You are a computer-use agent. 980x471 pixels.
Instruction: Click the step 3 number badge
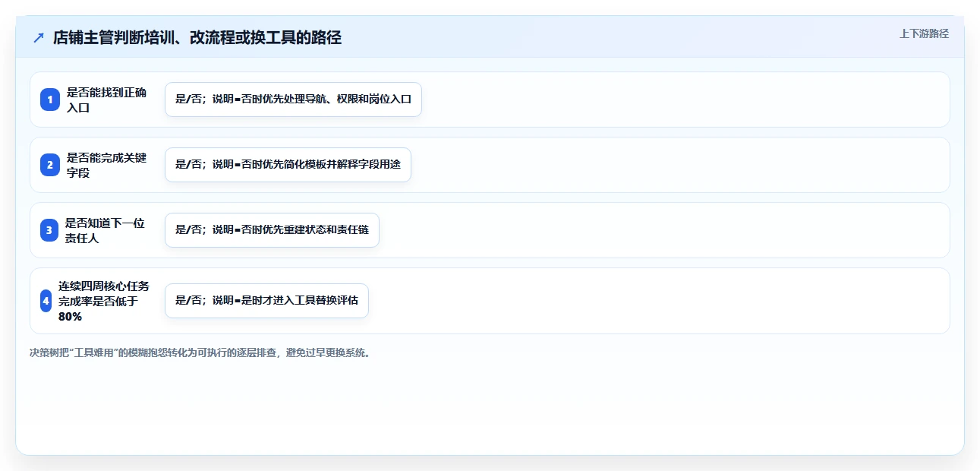pyautogui.click(x=49, y=230)
